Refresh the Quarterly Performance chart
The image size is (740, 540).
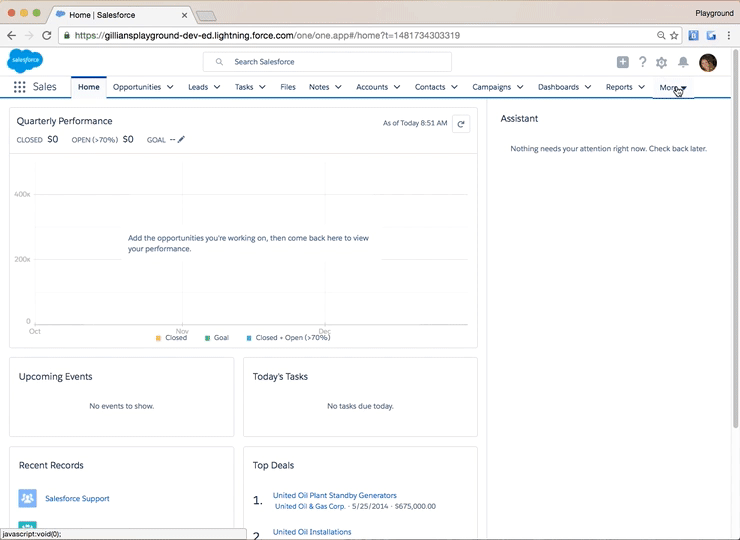click(461, 124)
